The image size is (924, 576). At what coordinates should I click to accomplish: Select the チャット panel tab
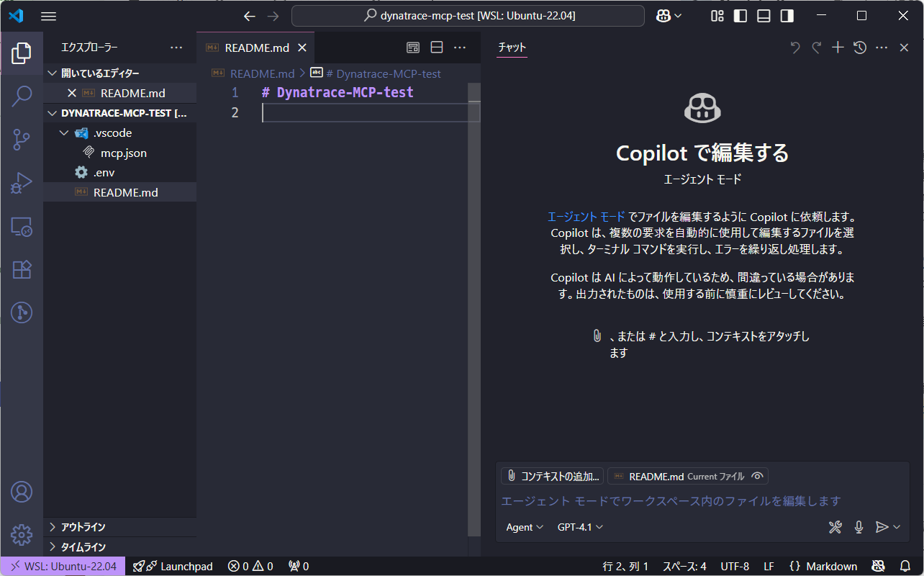[x=512, y=48]
